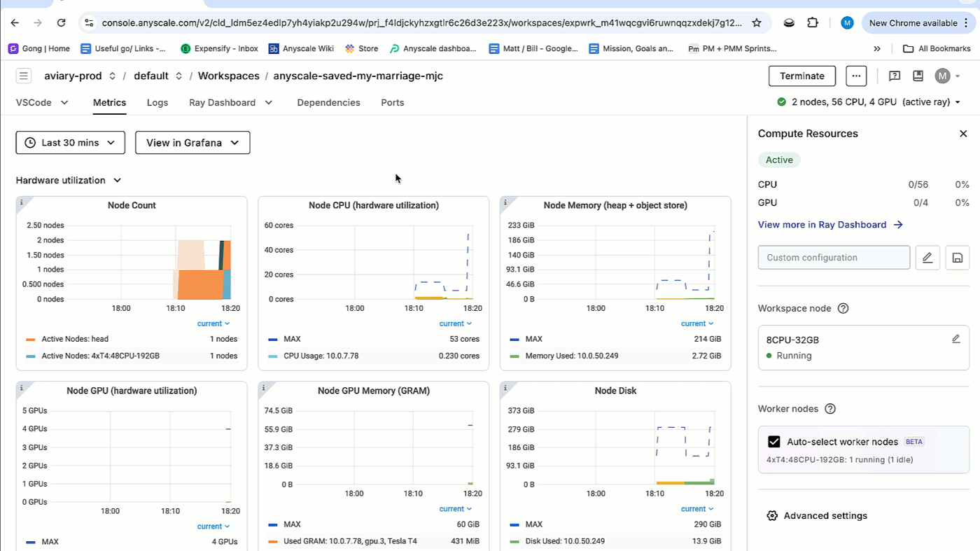Open the user avatar menu
This screenshot has width=980, height=551.
point(948,76)
